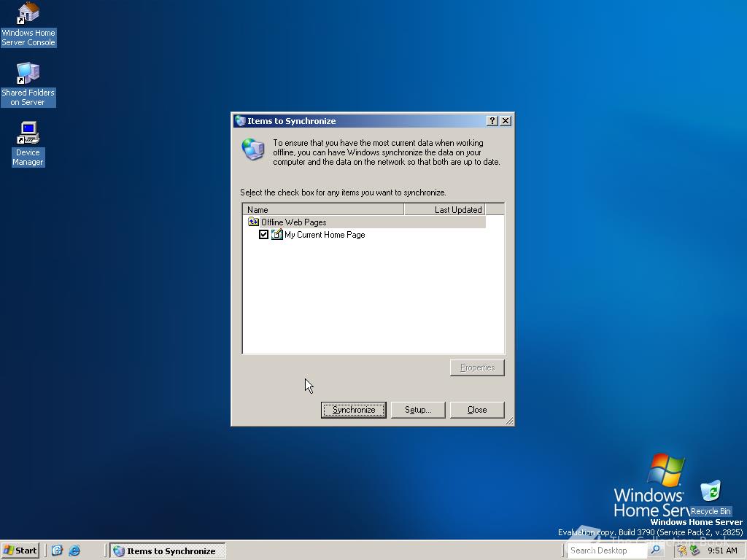Select the Offline Web Pages group row

click(365, 222)
